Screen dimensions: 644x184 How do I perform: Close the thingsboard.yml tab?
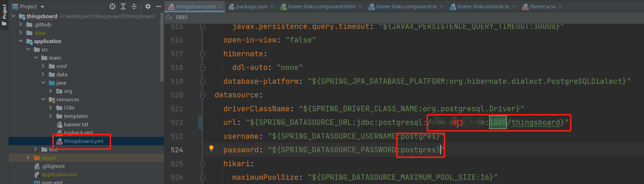tap(220, 6)
